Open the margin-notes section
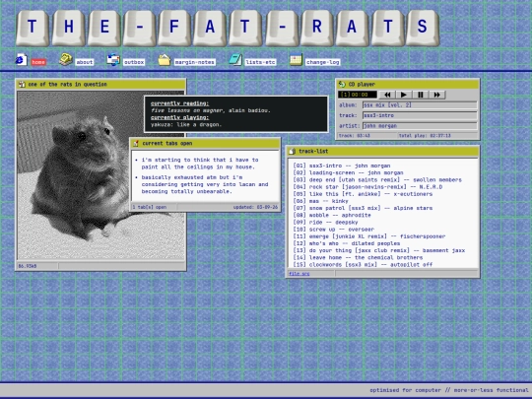This screenshot has width=532, height=399. (195, 62)
